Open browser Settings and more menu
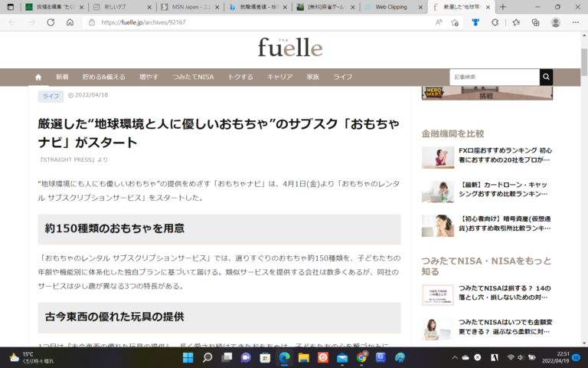 coord(576,22)
